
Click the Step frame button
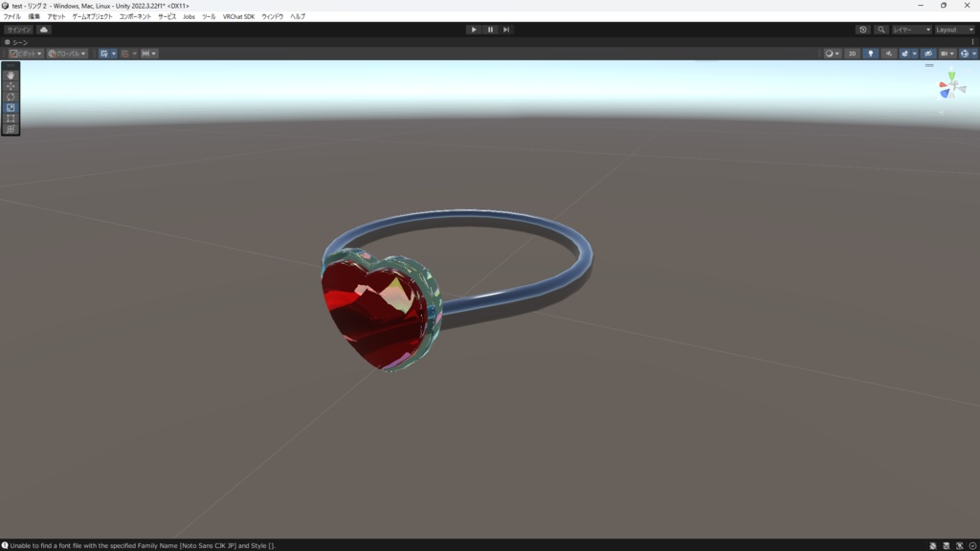(506, 30)
